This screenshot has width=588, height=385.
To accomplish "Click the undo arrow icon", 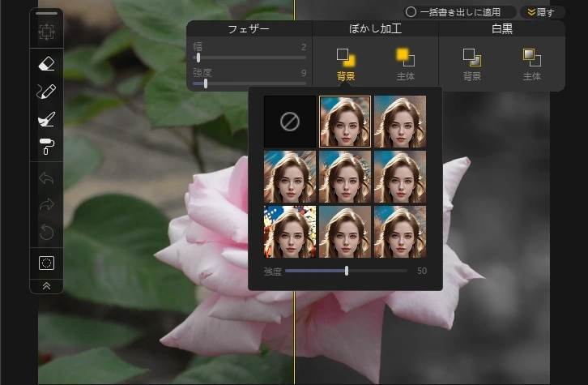I will (x=46, y=178).
